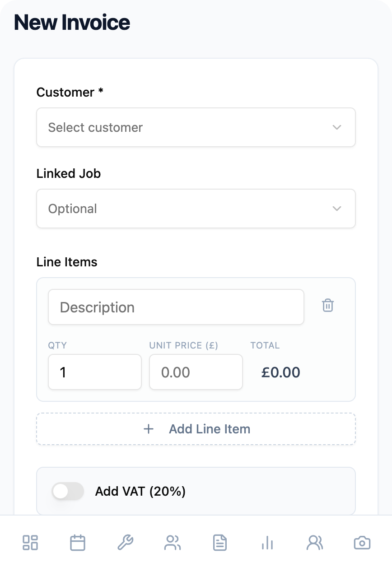The image size is (392, 567).
Task: Open the bar chart reports icon
Action: point(267,542)
